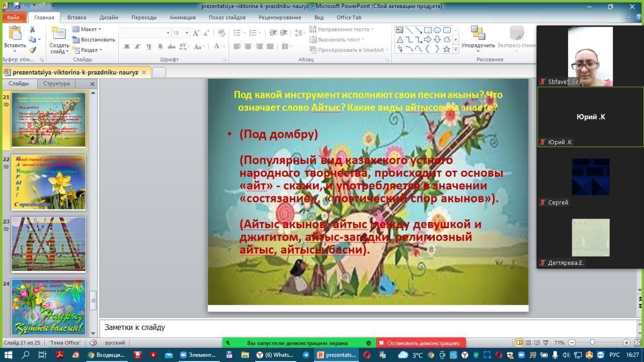Select the oval shape in gallery
Screen dimensions: 644x362
(x=437, y=30)
